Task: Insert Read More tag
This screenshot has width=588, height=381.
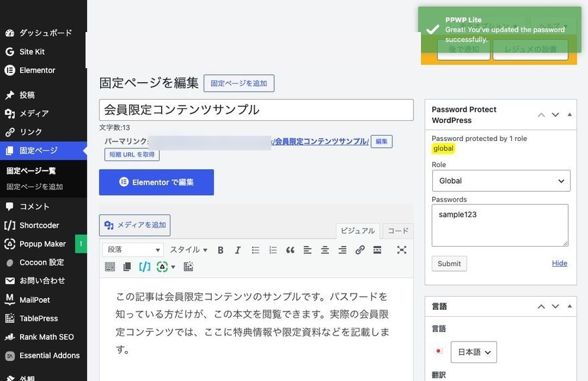Action: 378,250
